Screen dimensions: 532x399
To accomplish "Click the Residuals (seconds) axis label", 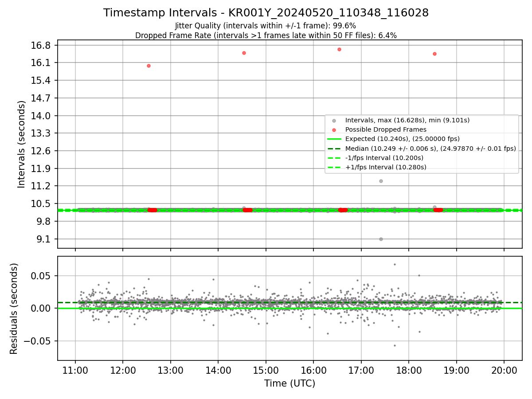I will click(x=14, y=309).
